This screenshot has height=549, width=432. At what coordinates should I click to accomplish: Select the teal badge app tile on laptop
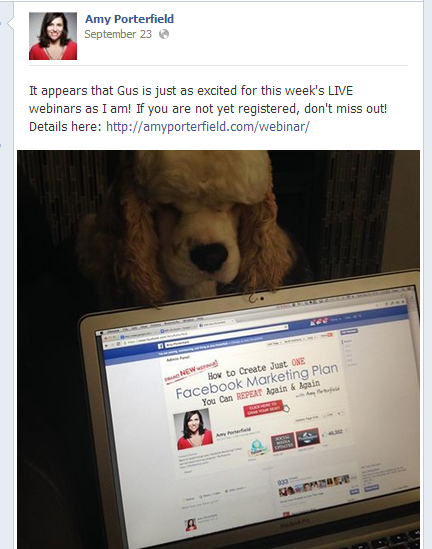click(x=259, y=448)
